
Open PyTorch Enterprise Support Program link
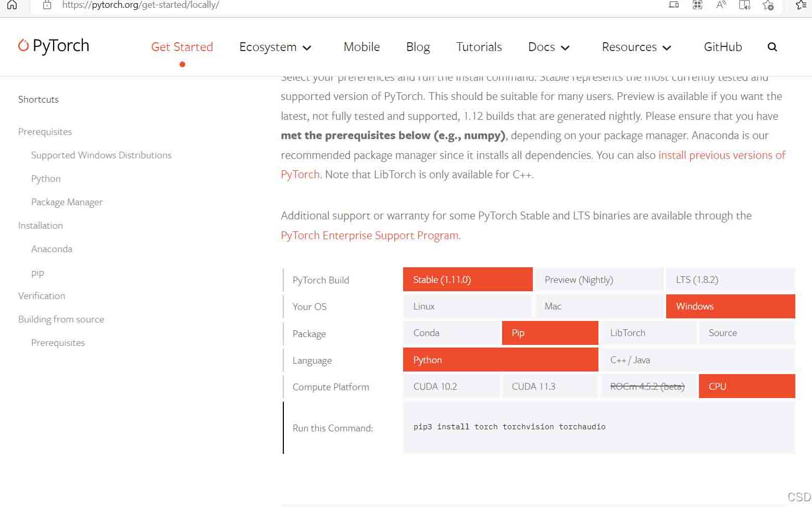click(x=370, y=236)
